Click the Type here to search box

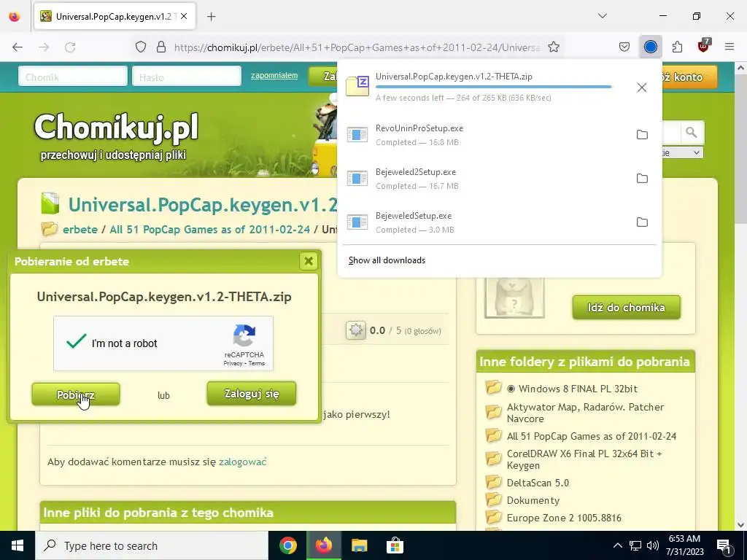click(x=152, y=545)
